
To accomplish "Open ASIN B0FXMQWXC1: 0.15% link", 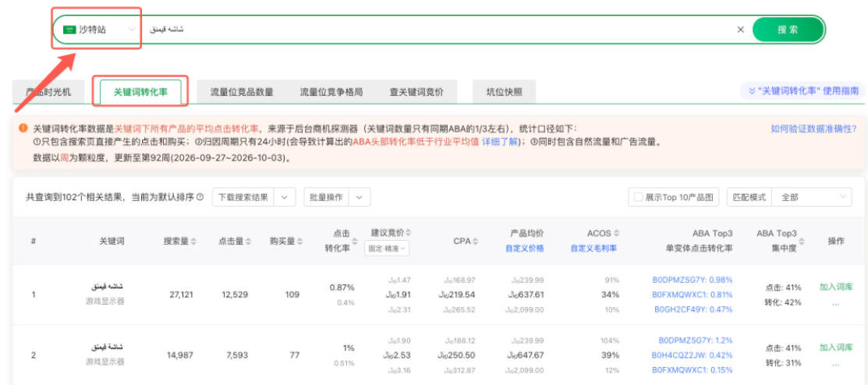I will (692, 370).
